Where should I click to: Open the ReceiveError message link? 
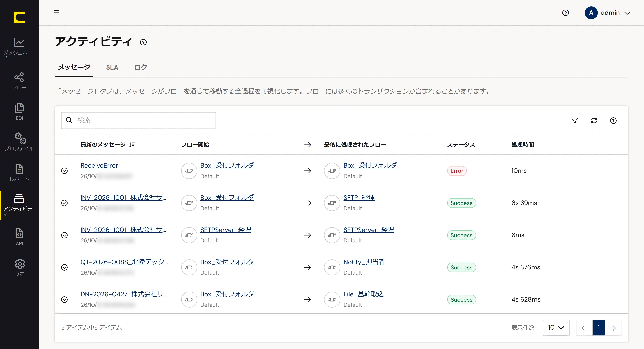pos(99,165)
